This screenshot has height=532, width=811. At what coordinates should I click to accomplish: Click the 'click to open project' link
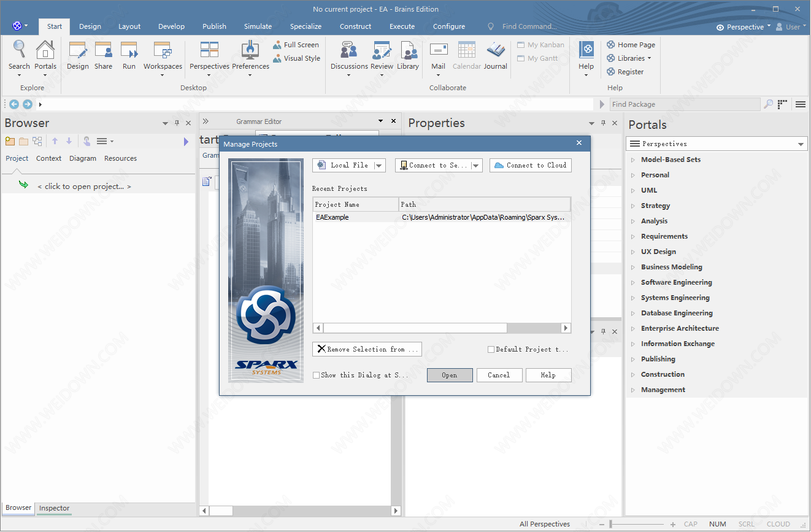pyautogui.click(x=84, y=187)
